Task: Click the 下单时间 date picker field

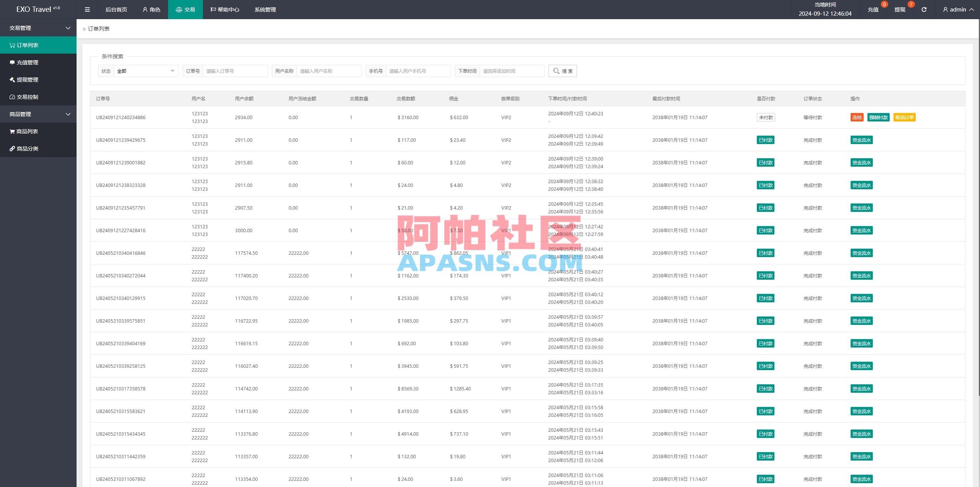Action: pyautogui.click(x=511, y=71)
